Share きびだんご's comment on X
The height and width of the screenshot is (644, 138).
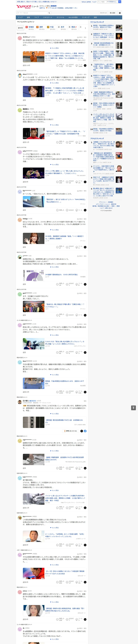[85, 65]
